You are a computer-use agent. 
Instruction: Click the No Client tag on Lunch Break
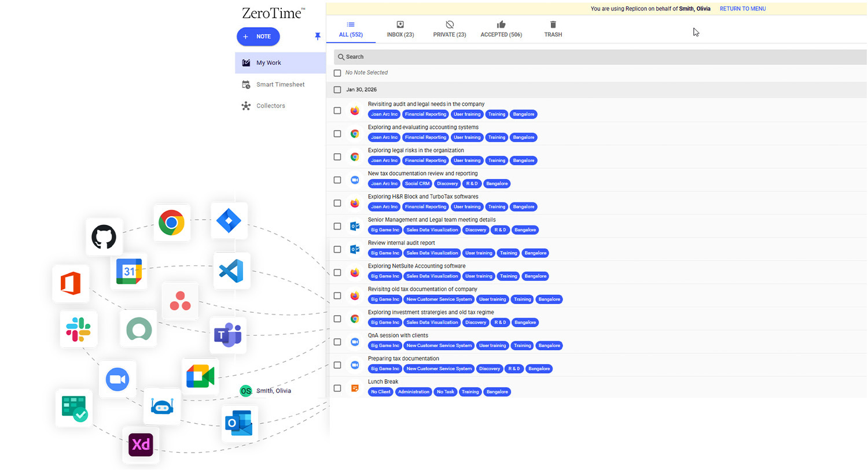(380, 392)
